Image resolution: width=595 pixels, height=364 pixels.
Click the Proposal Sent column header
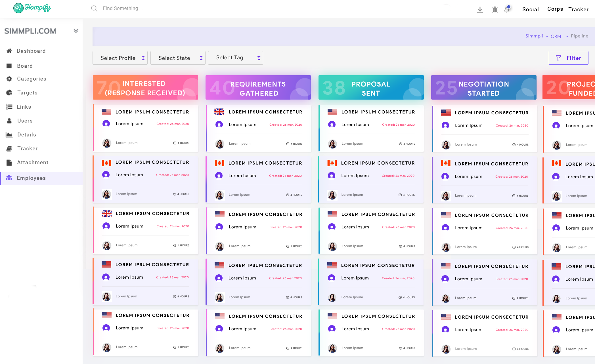pos(371,87)
